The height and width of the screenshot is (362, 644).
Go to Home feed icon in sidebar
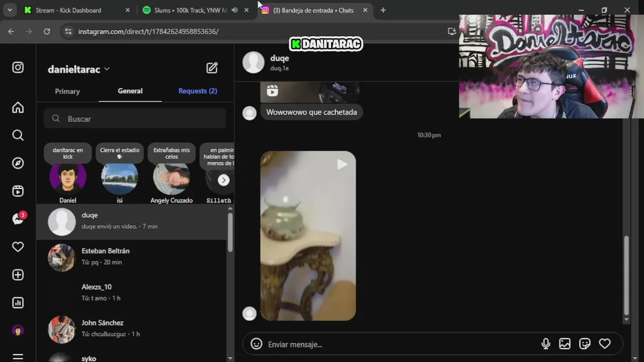tap(18, 108)
